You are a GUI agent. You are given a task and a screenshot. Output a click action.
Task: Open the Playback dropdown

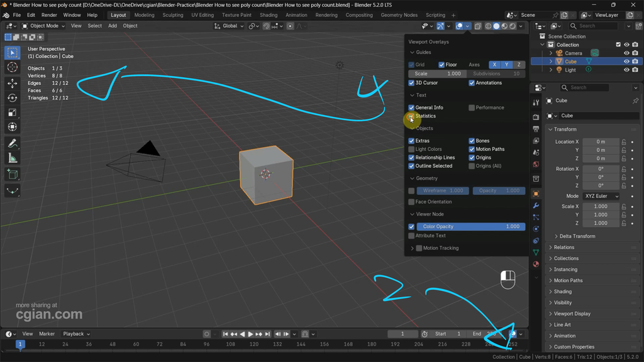76,334
